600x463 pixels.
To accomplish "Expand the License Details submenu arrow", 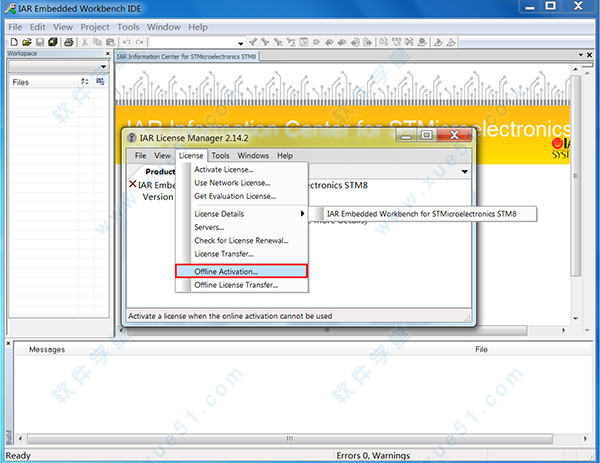I will click(302, 214).
